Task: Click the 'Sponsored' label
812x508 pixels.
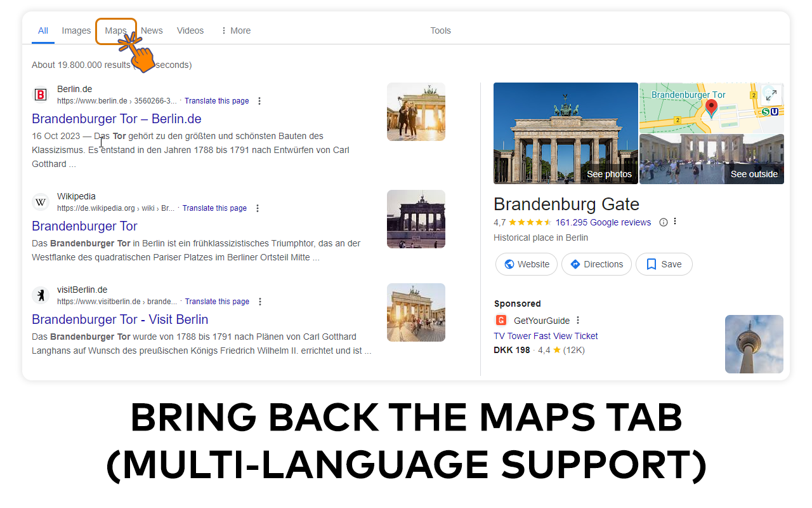Action: (x=518, y=304)
